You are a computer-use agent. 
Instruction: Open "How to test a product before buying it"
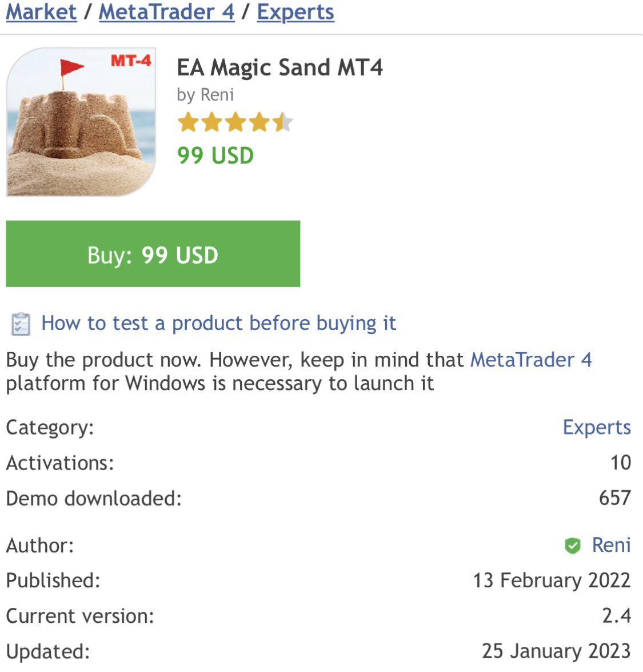[218, 323]
